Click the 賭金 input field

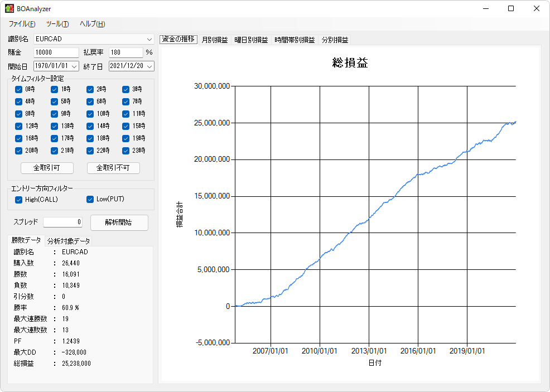[x=56, y=52]
